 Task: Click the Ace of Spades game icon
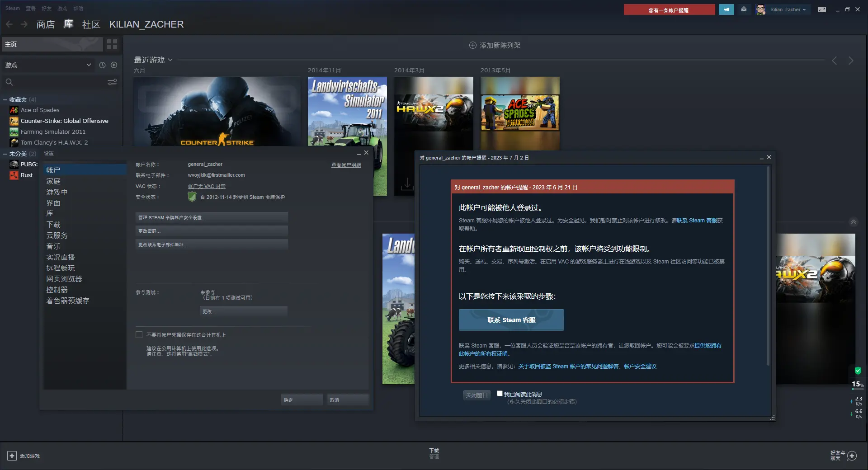[x=14, y=110]
